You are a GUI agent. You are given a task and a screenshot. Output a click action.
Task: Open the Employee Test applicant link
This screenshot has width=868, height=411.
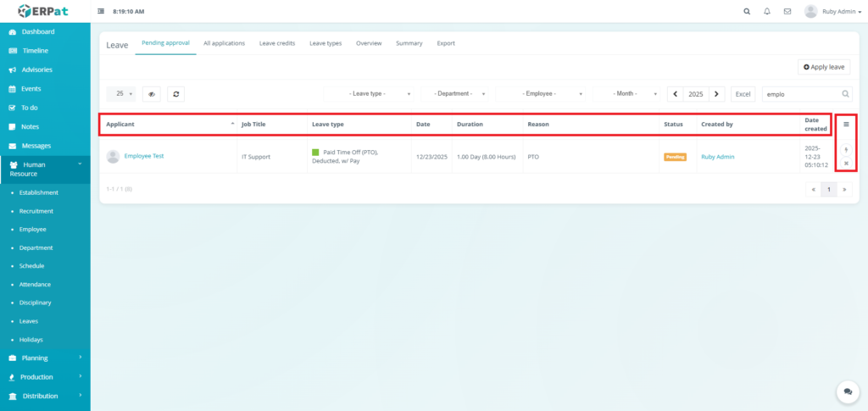(143, 156)
